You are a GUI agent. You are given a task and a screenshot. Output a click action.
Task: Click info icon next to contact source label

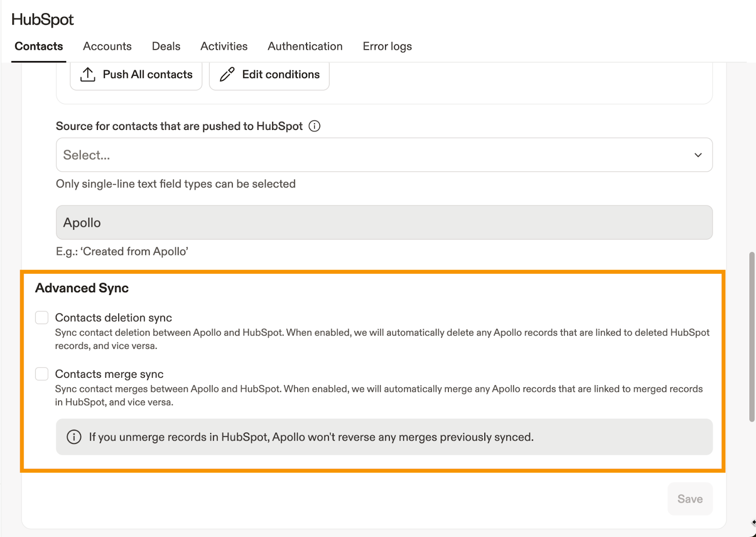(314, 126)
